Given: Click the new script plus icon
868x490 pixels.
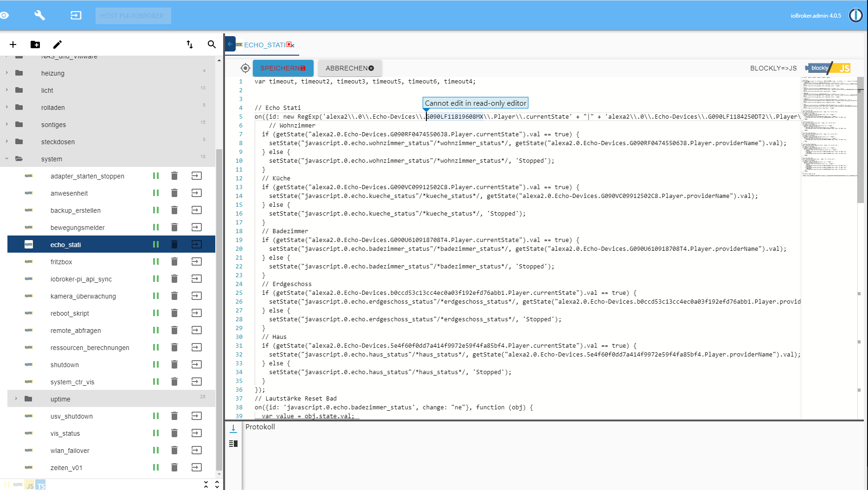Looking at the screenshot, I should pyautogui.click(x=13, y=45).
